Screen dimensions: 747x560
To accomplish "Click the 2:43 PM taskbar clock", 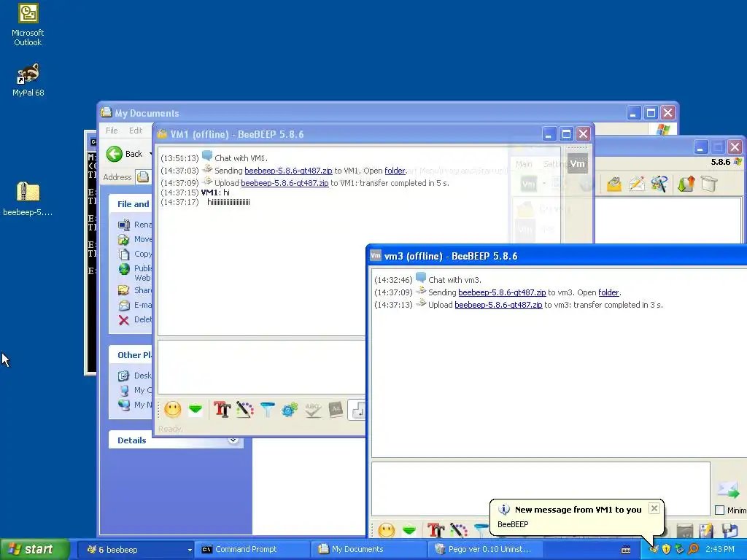I will (720, 550).
